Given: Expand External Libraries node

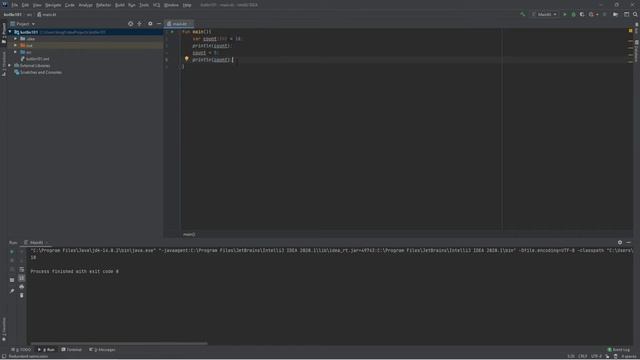Looking at the screenshot, I should click(10, 65).
